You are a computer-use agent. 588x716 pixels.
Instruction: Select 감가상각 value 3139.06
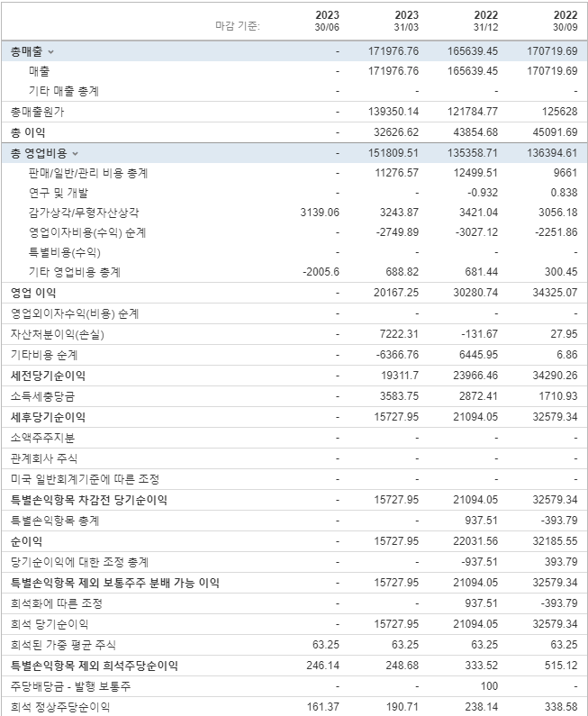(x=320, y=213)
